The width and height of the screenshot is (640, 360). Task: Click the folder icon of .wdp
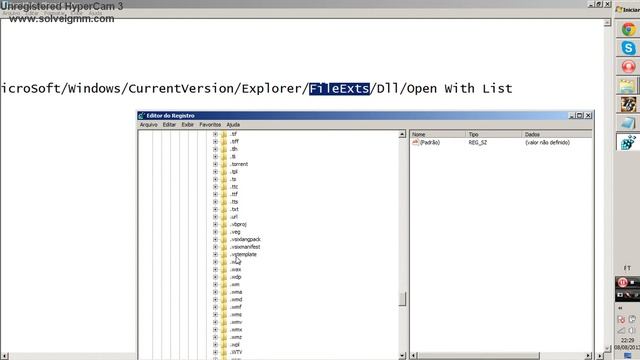pyautogui.click(x=224, y=277)
